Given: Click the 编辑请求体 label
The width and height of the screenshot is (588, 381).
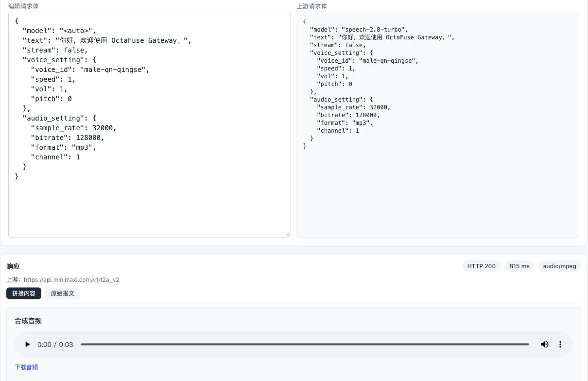Looking at the screenshot, I should pyautogui.click(x=23, y=6).
